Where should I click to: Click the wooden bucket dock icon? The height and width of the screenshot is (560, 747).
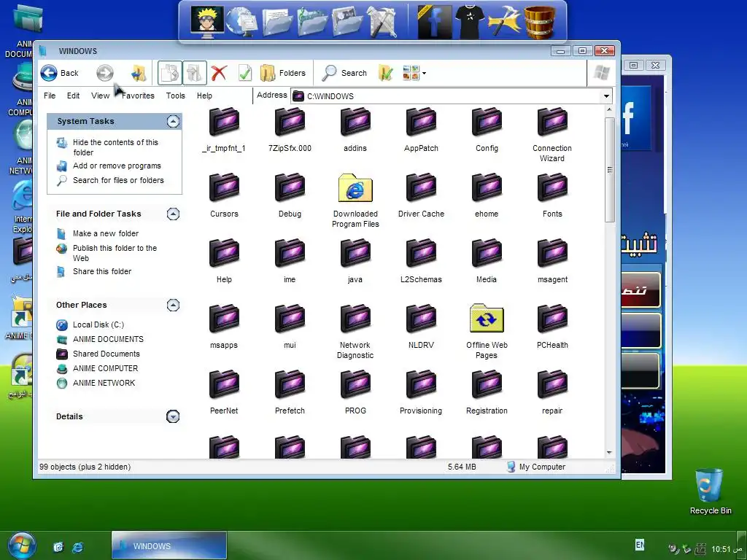pyautogui.click(x=540, y=22)
